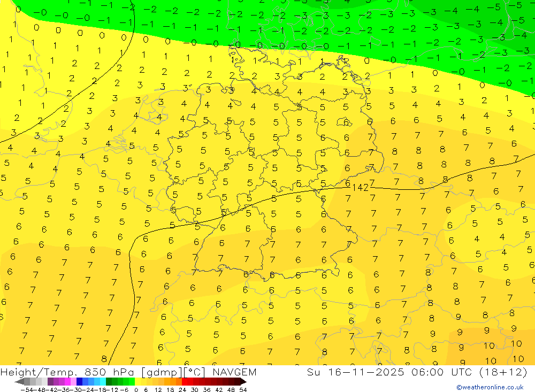Click the dark green legend swatch at -12
Image resolution: width=535 pixels, height=392 pixels.
pos(109,382)
